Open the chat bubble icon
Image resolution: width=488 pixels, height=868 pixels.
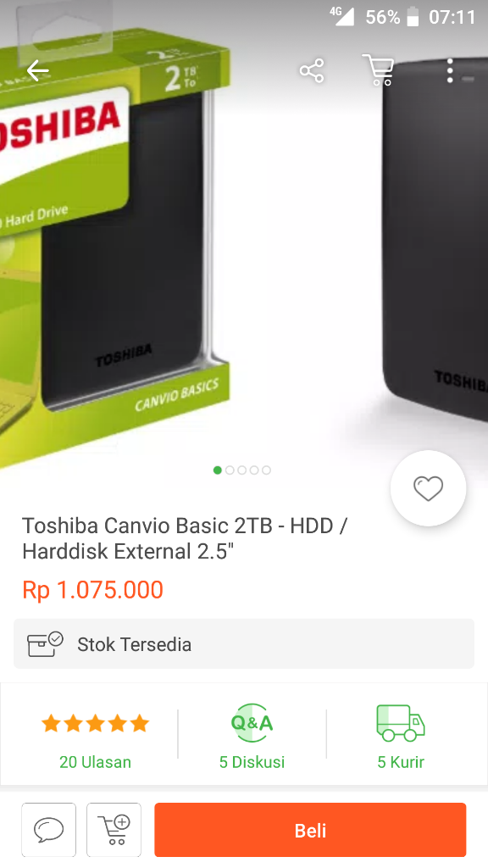pyautogui.click(x=48, y=829)
